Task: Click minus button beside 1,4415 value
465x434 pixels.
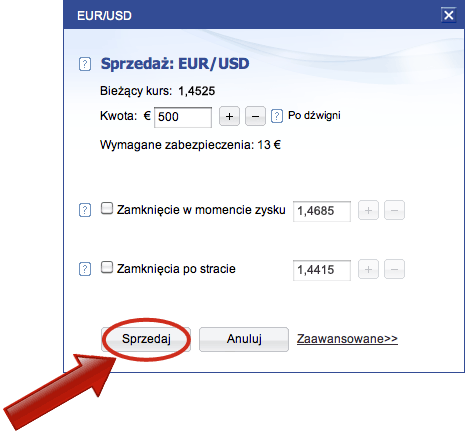Action: click(394, 269)
